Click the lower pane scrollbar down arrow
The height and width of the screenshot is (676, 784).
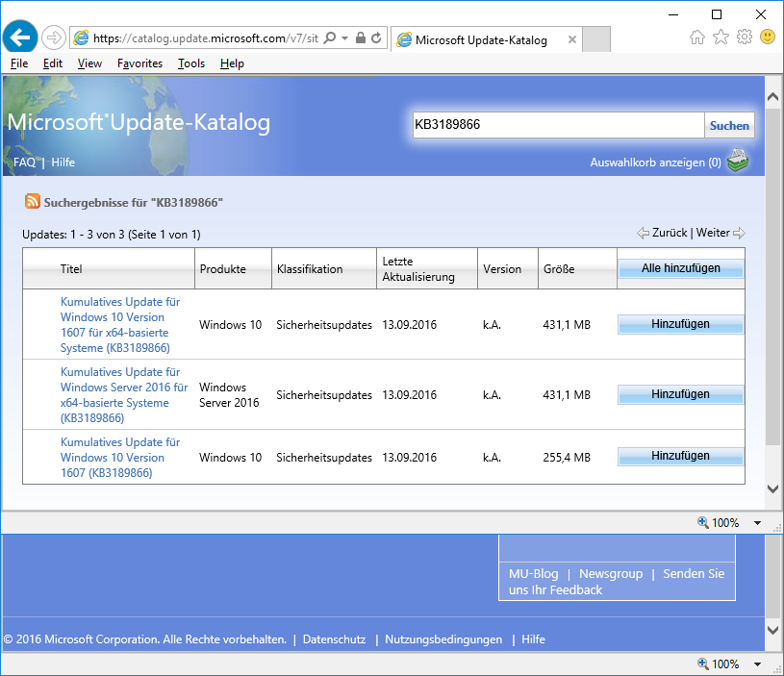pyautogui.click(x=772, y=630)
